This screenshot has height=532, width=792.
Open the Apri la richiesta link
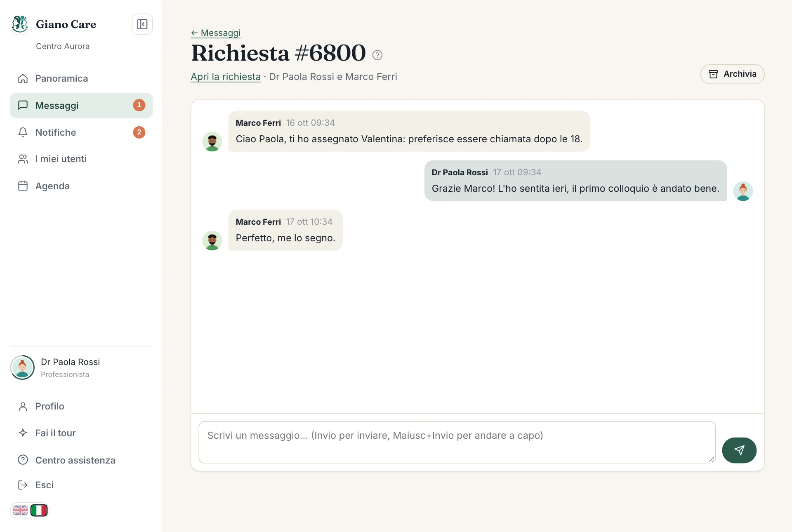[x=226, y=77]
